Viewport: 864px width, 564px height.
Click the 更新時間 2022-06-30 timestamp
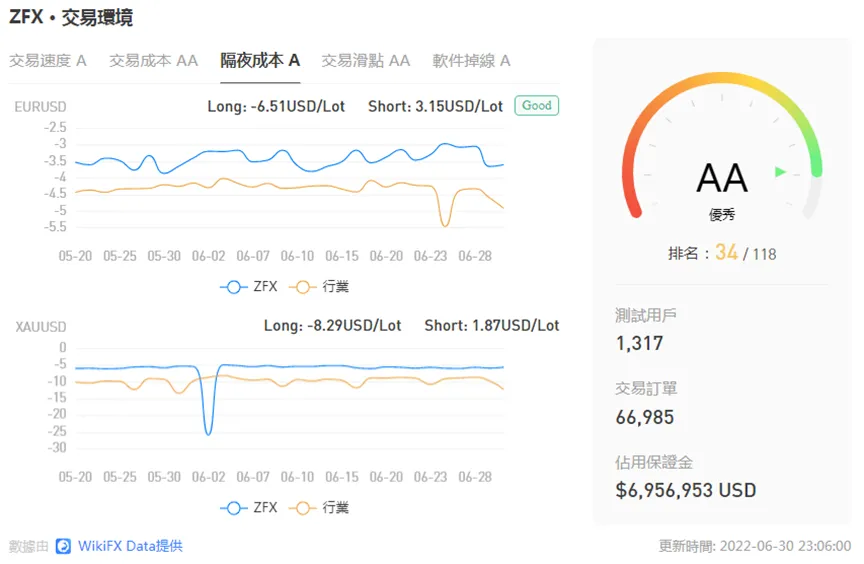[x=755, y=546]
